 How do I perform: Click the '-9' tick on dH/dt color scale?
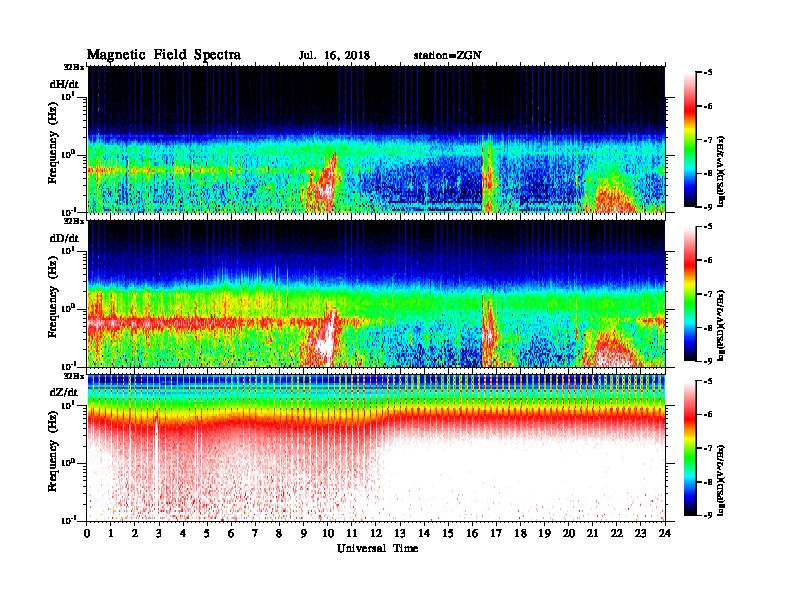pos(707,207)
